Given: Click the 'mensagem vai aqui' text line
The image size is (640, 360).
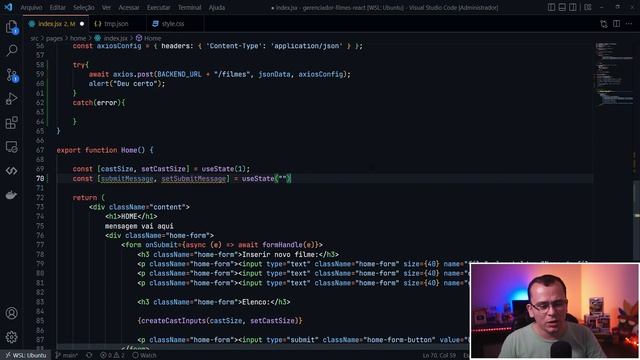Looking at the screenshot, I should pyautogui.click(x=139, y=226).
